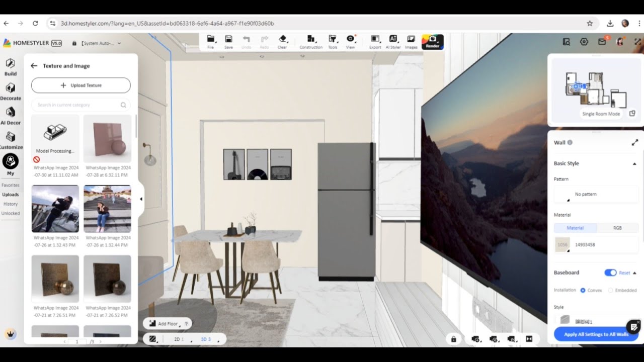Select the pink material texture thumbnail
Viewport: 644px width, 362px height.
[107, 138]
